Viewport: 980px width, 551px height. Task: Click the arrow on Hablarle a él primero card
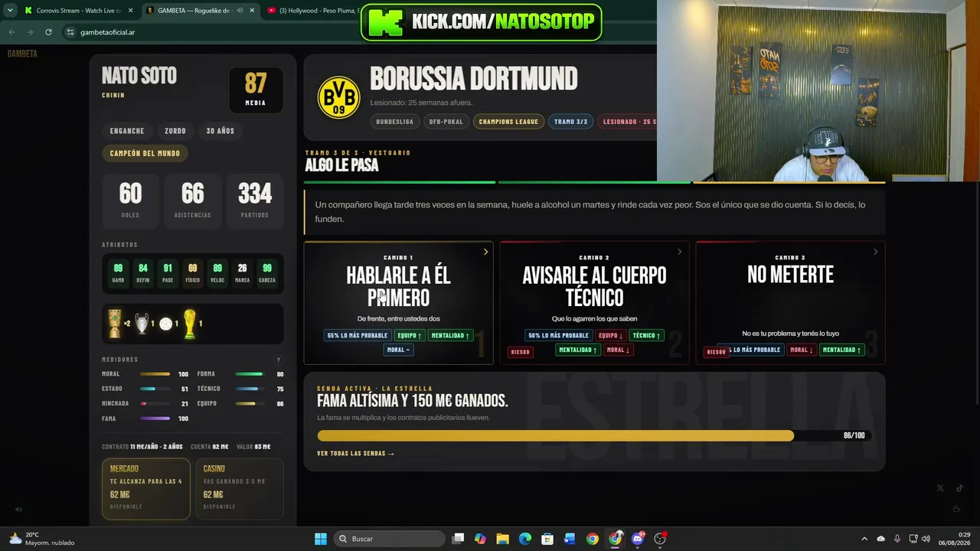click(485, 252)
